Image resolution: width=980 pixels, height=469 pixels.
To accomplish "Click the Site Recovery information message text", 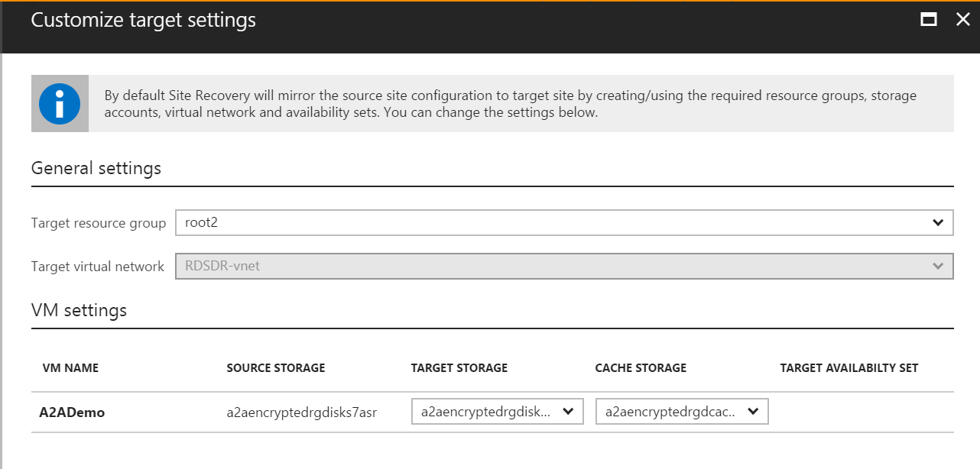I will 510,104.
